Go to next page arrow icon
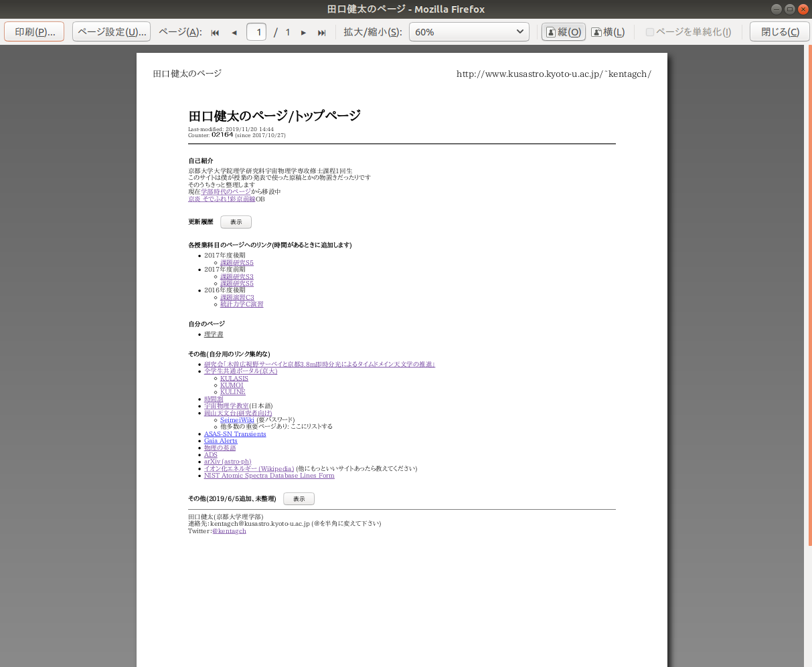 click(303, 32)
